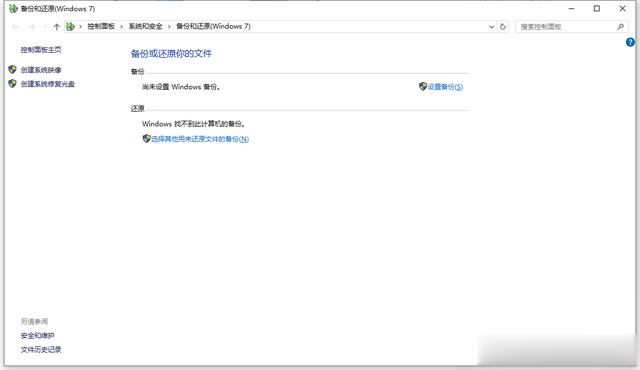Go up one level with Up arrow
The image size is (640, 370).
[56, 27]
